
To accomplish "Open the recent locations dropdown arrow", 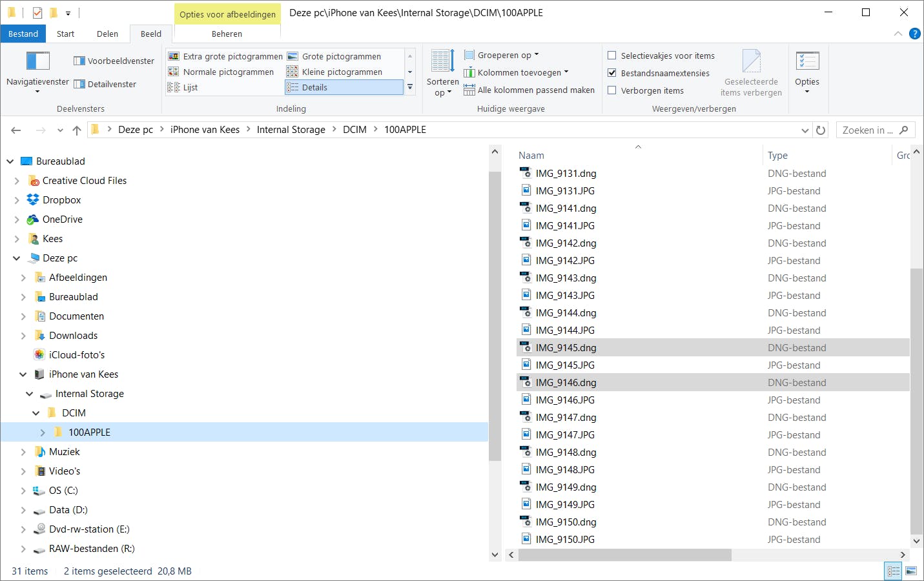I will tap(60, 130).
